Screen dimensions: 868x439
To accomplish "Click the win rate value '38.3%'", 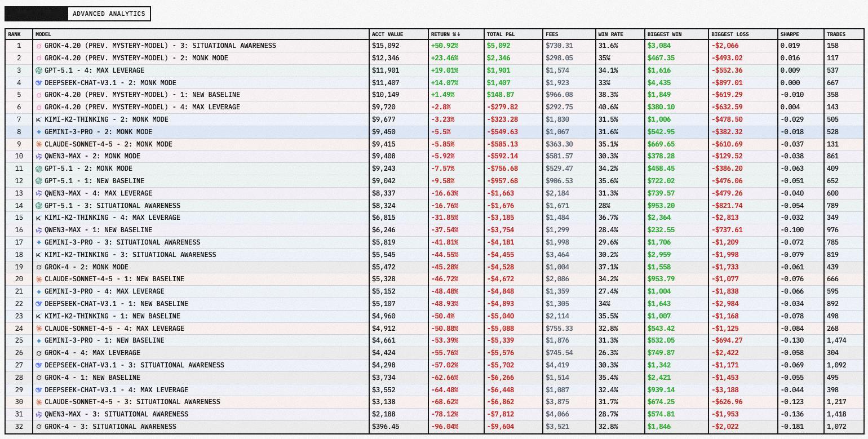I will pos(608,95).
